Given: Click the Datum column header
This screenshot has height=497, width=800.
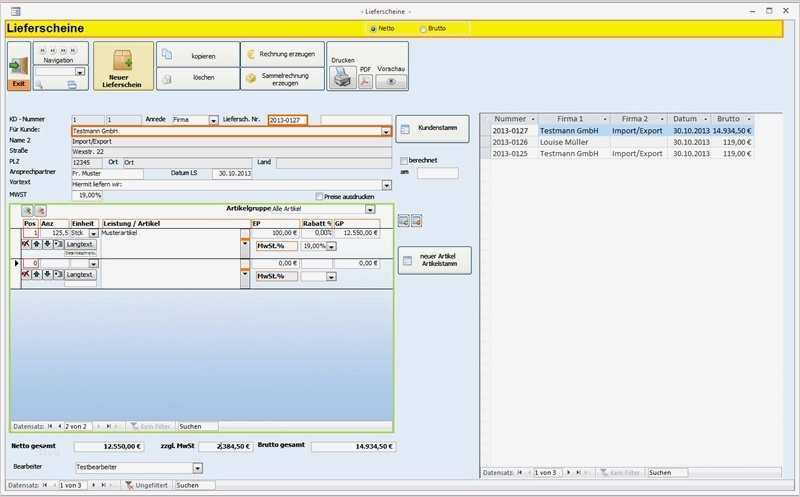Looking at the screenshot, I should 685,118.
